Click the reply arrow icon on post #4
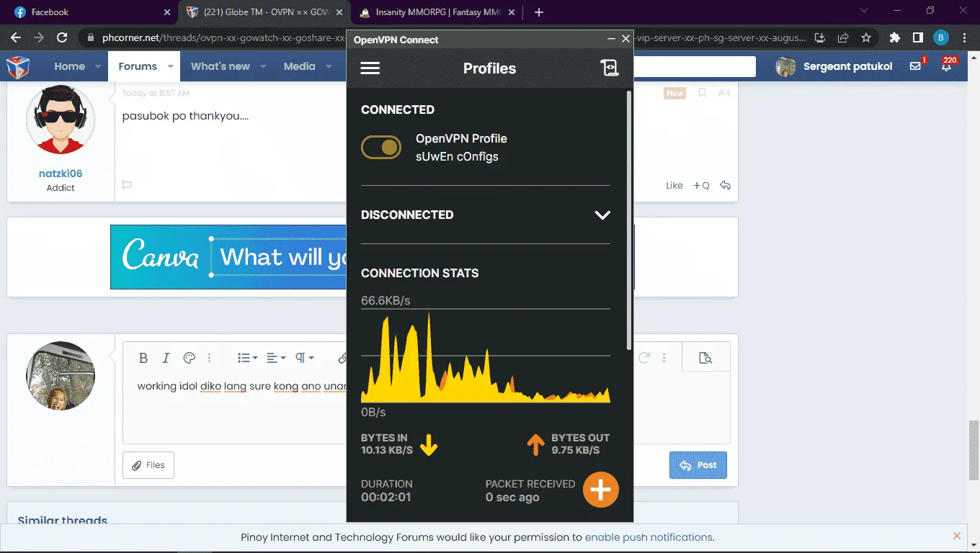Viewport: 980px width, 553px height. tap(725, 185)
